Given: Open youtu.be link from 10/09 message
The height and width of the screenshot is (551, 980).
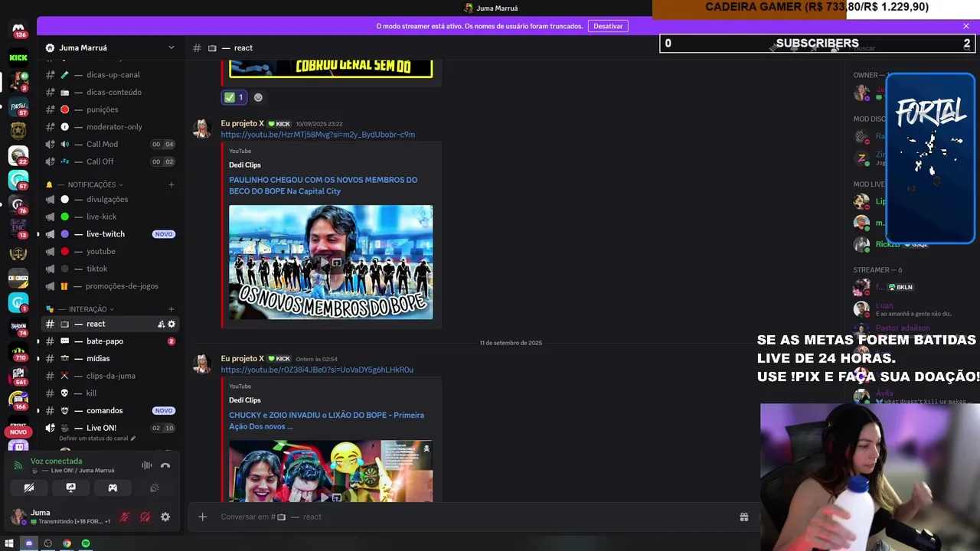Looking at the screenshot, I should (x=318, y=135).
